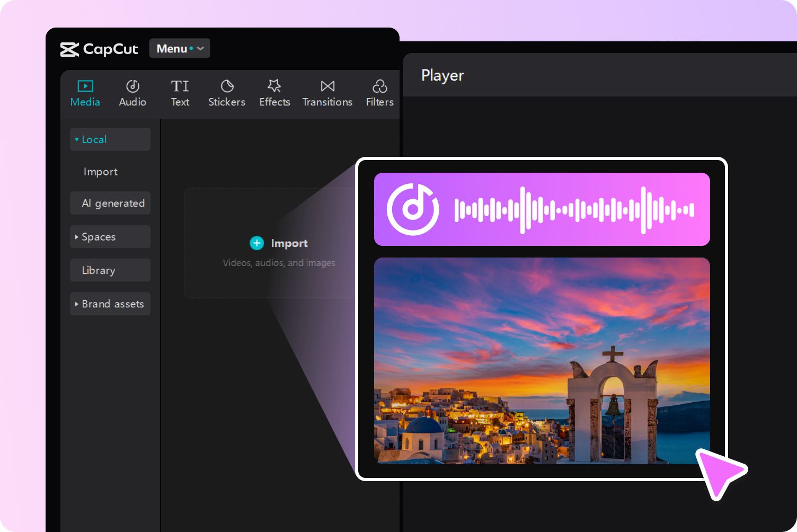Browse the Effects library
The width and height of the screenshot is (797, 532).
coord(274,93)
